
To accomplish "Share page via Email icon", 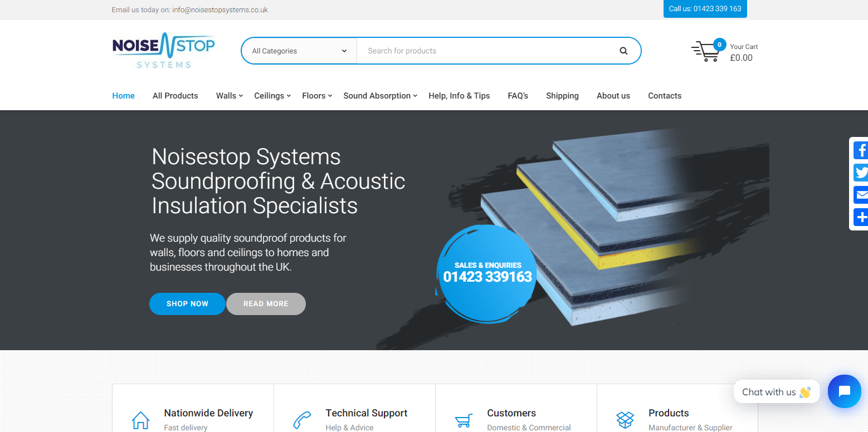I will point(861,195).
